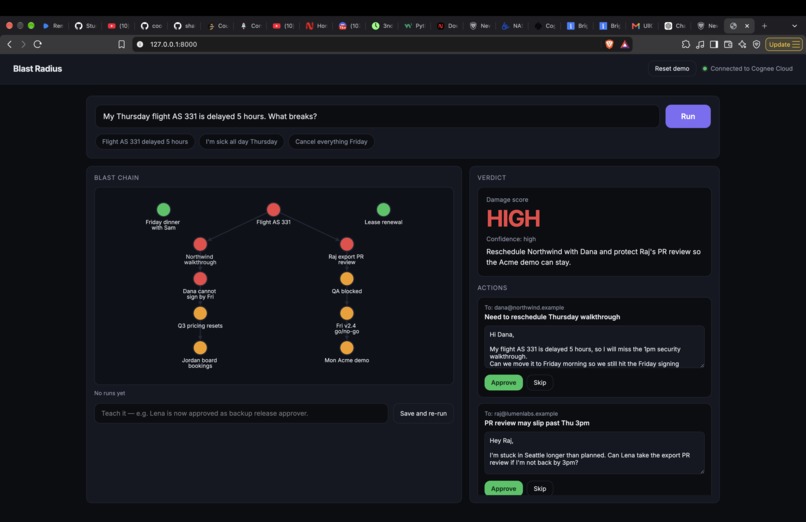The height and width of the screenshot is (522, 806).
Task: Reload the page with the refresh icon
Action: point(38,44)
